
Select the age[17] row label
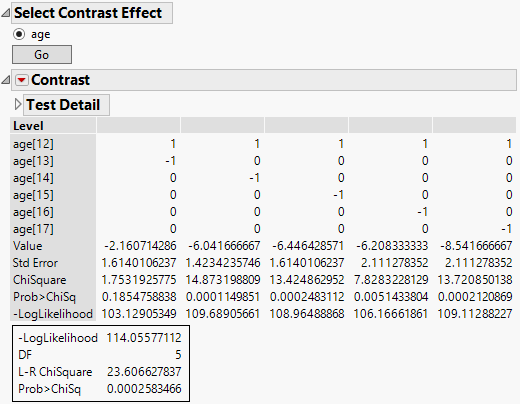tap(33, 229)
